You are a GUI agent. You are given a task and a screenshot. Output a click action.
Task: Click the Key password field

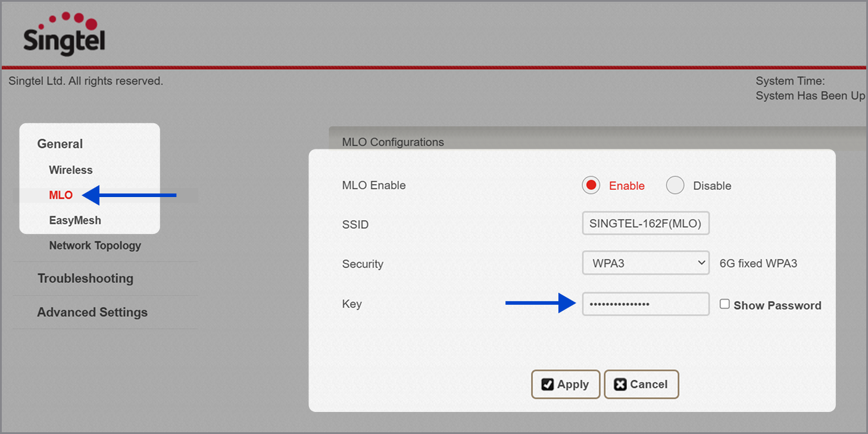(x=645, y=304)
